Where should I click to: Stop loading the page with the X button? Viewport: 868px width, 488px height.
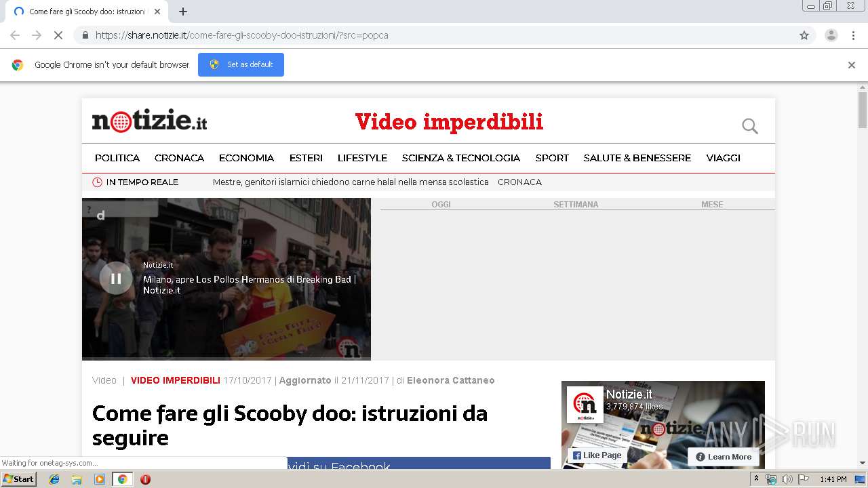[x=58, y=35]
